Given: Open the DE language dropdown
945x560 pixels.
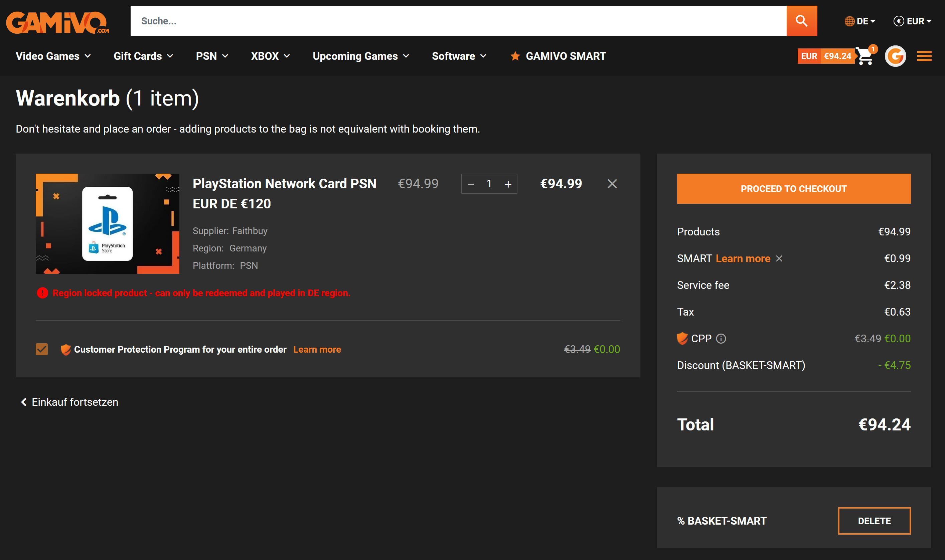Looking at the screenshot, I should 860,21.
